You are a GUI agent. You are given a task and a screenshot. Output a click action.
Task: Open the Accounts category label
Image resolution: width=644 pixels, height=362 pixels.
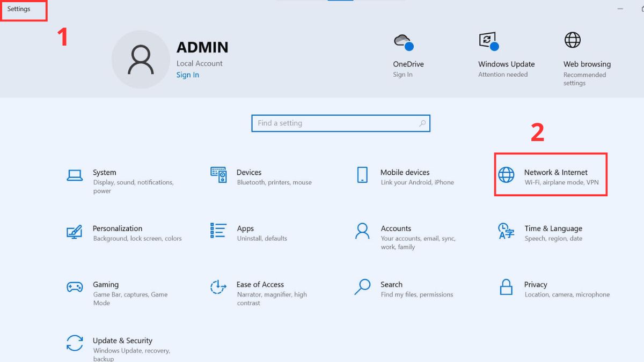[396, 228]
